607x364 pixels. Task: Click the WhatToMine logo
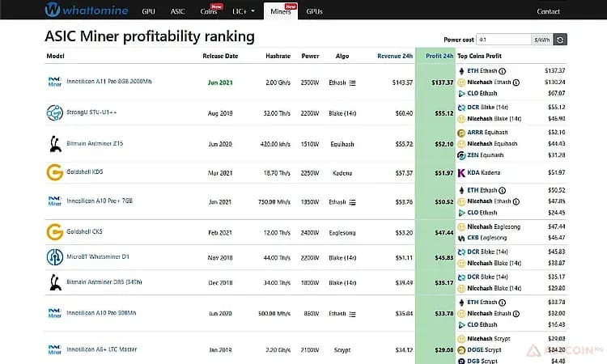[x=87, y=10]
